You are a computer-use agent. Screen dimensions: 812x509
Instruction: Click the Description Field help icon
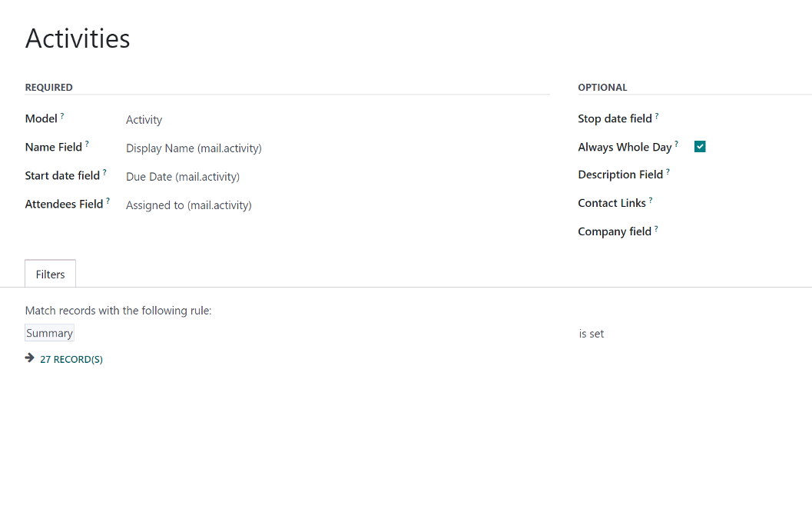pos(668,171)
